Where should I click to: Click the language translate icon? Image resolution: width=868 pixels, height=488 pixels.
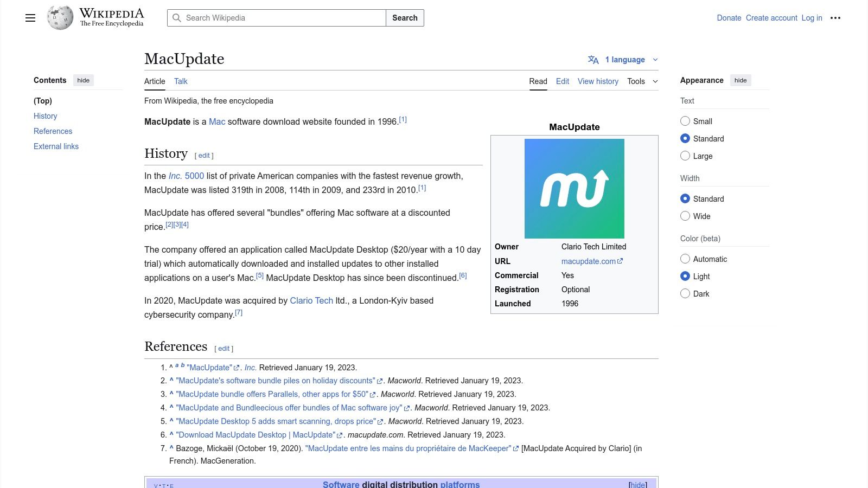click(x=593, y=60)
